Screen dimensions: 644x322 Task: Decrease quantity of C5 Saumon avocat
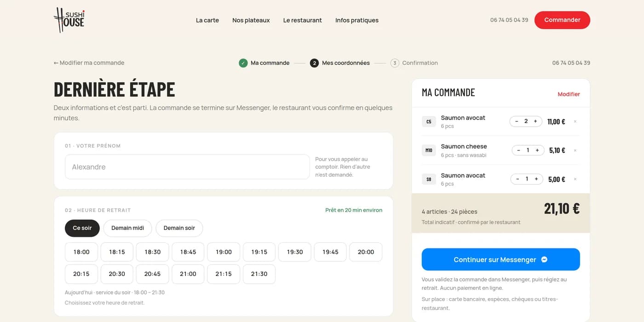[x=517, y=121]
